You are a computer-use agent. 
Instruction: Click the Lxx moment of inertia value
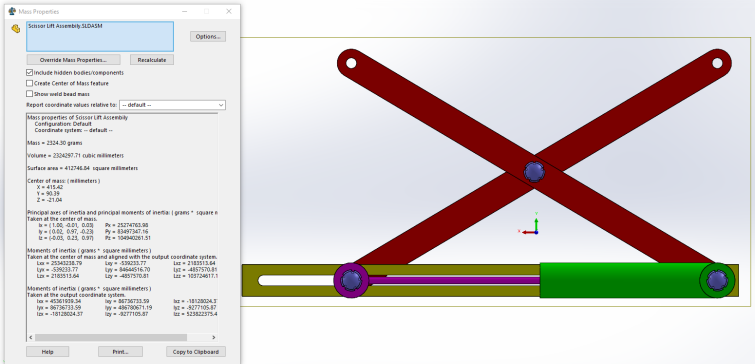60,263
